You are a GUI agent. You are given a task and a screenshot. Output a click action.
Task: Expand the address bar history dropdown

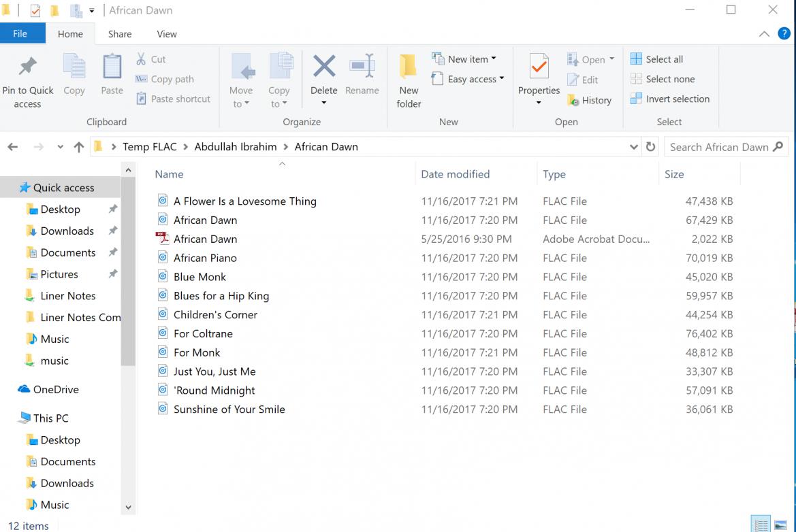[x=634, y=147]
